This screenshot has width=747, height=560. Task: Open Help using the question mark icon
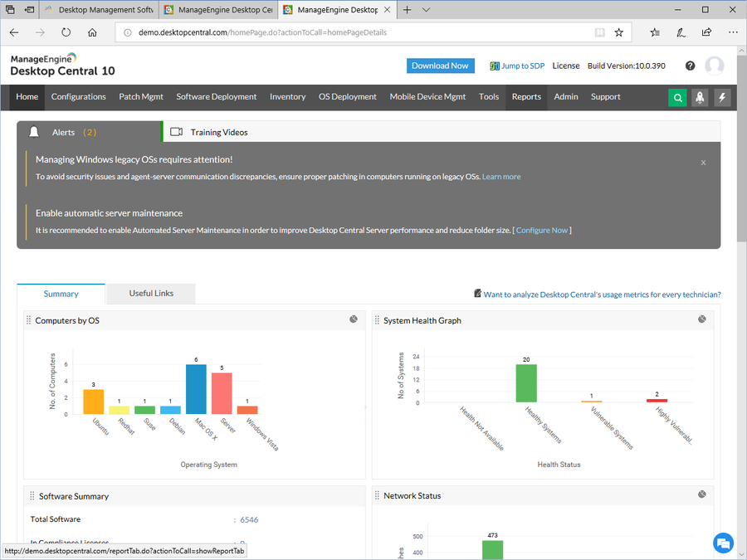coord(690,65)
